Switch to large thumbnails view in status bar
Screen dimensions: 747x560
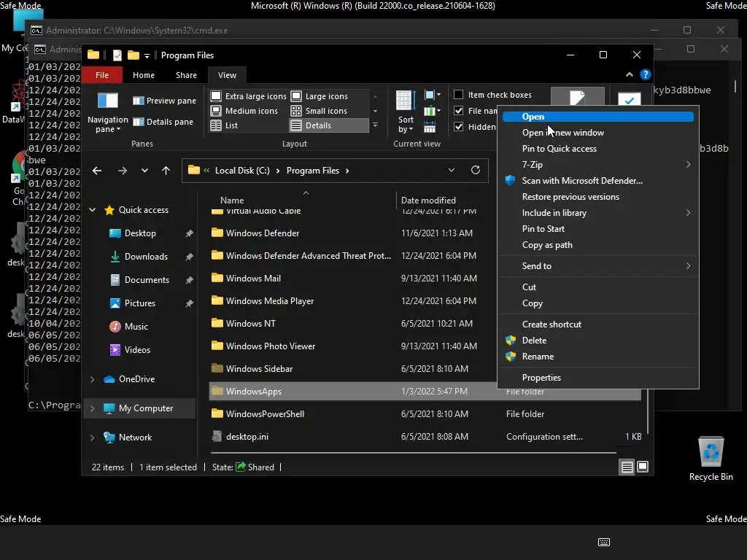(x=643, y=467)
